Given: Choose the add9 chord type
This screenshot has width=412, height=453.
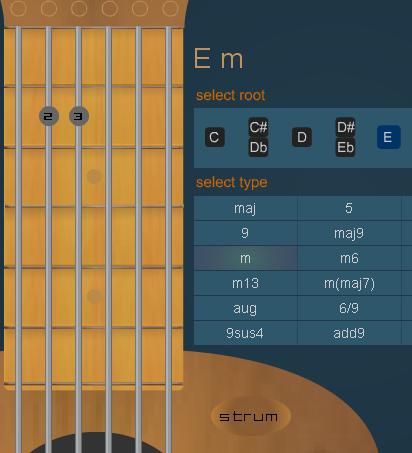Looking at the screenshot, I should 349,333.
